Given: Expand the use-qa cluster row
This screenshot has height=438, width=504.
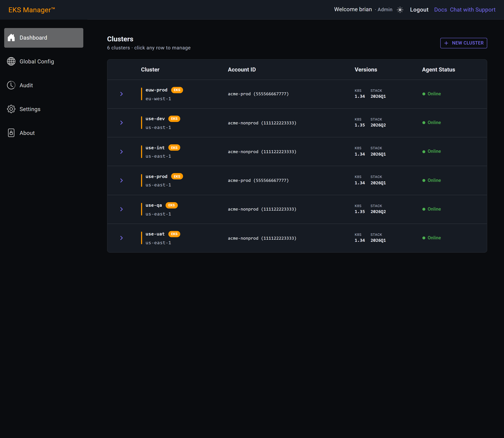Looking at the screenshot, I should point(121,209).
